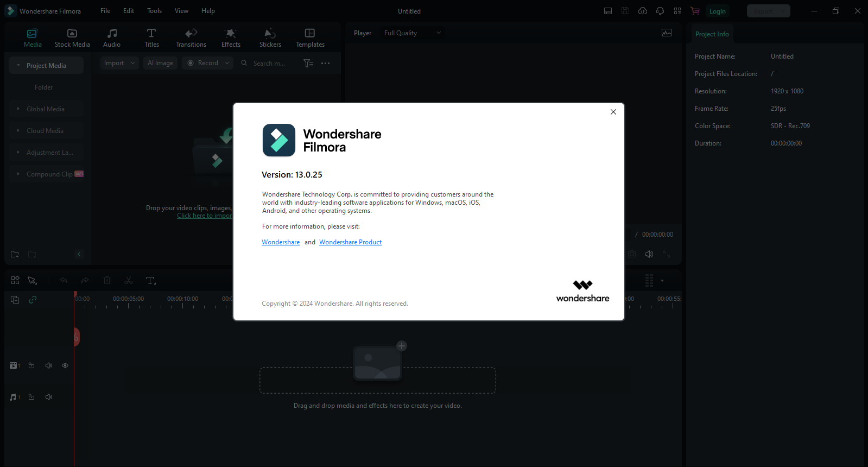Click the add new folder icon
Image resolution: width=868 pixels, height=467 pixels.
tap(15, 254)
